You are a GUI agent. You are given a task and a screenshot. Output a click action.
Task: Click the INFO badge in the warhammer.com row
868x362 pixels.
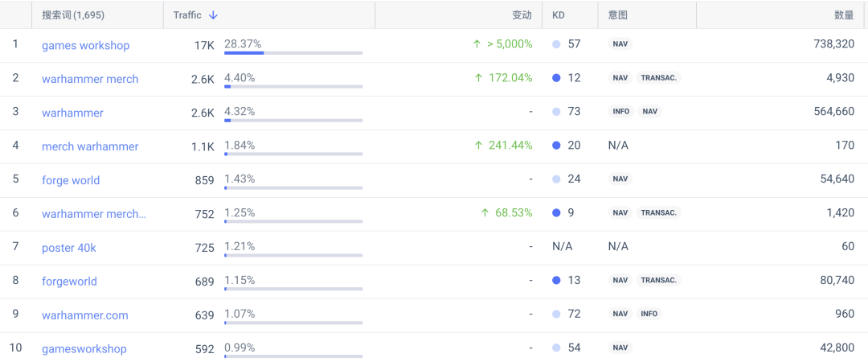(x=649, y=315)
